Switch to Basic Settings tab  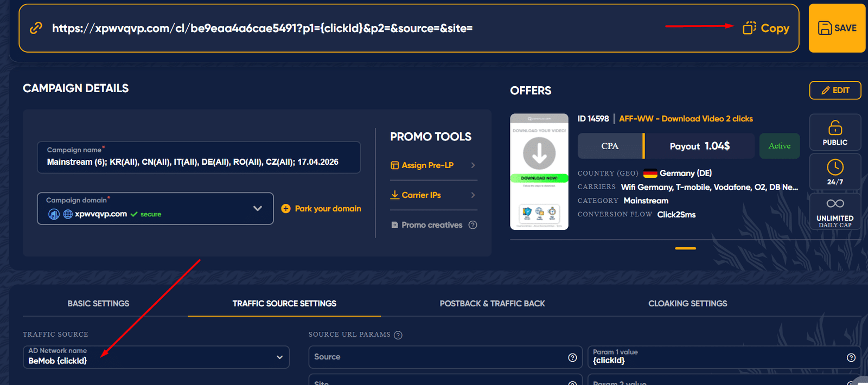pos(98,304)
